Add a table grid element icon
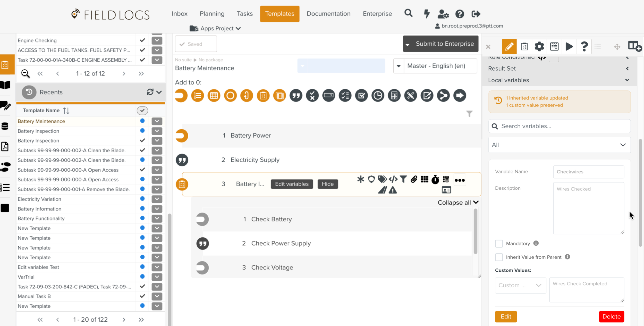 pos(214,96)
